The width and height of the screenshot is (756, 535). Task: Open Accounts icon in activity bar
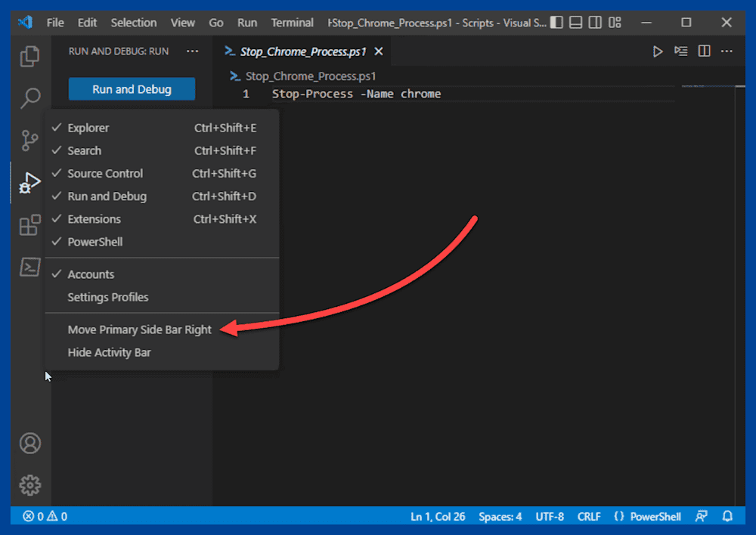(x=30, y=444)
